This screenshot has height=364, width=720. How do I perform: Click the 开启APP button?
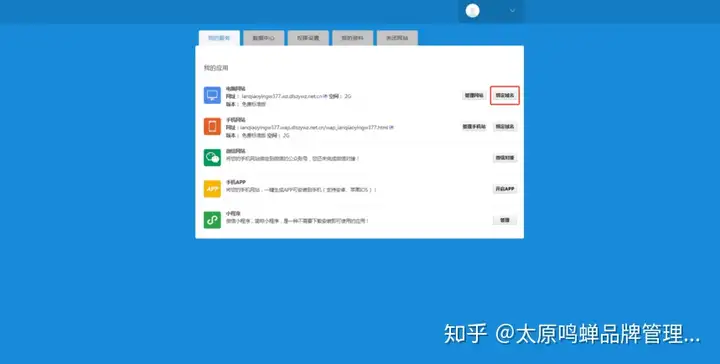pos(505,189)
